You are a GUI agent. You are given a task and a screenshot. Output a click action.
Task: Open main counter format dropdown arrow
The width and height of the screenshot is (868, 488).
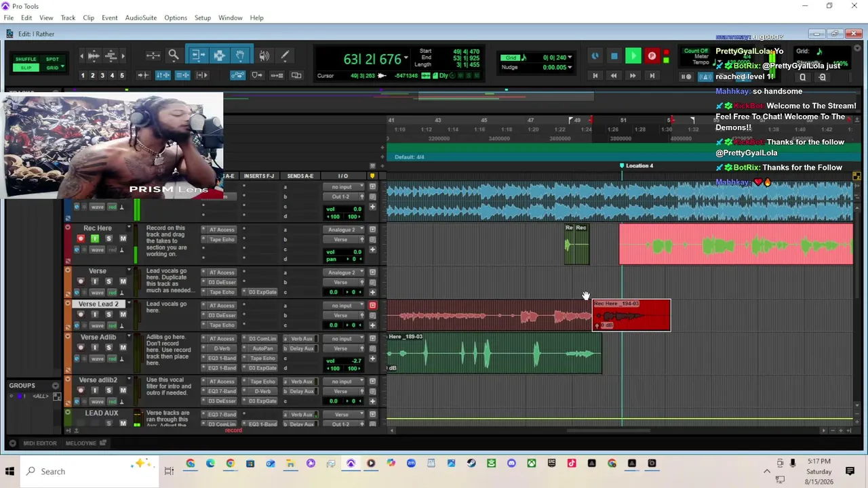point(406,59)
